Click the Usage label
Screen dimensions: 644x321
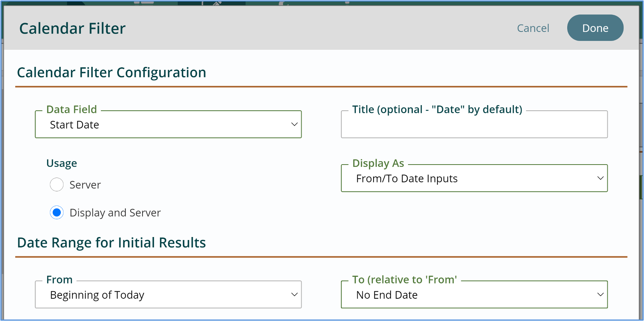(x=62, y=163)
